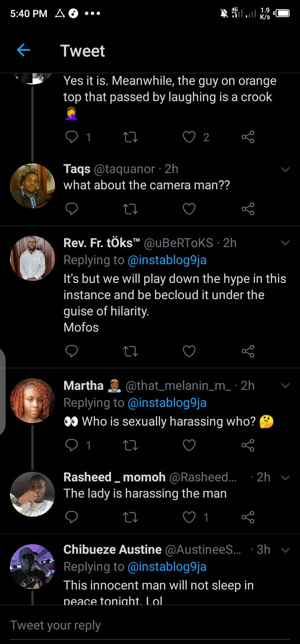Tap the back arrow in Tweet header
Screen dimensions: 300x644
coord(23,51)
